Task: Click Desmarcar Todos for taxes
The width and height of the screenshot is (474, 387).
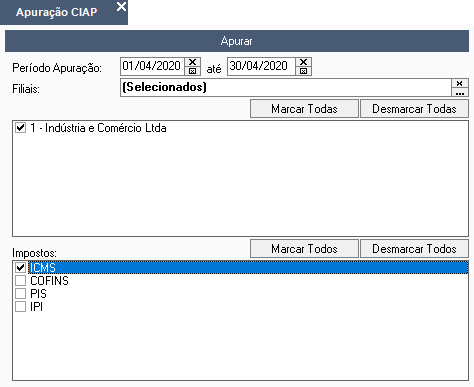Action: coord(414,249)
